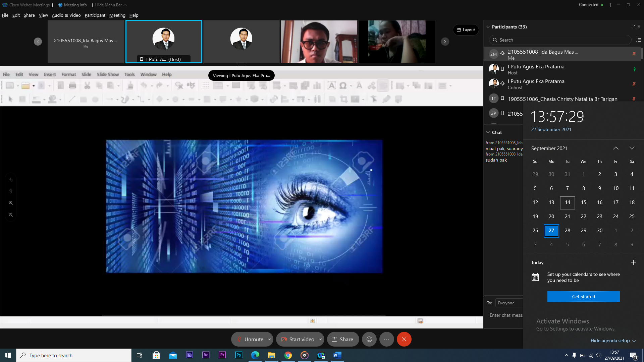Open Microsoft Edge from taskbar

(255, 355)
